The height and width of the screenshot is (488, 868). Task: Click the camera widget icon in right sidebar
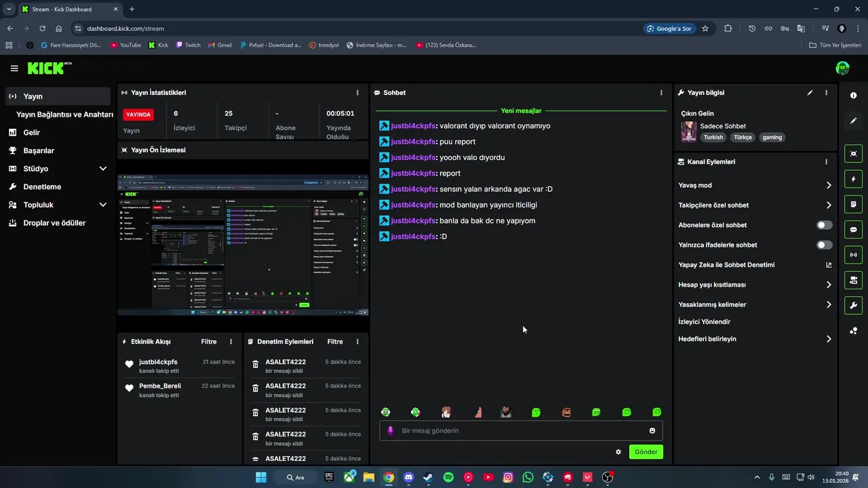click(x=853, y=280)
